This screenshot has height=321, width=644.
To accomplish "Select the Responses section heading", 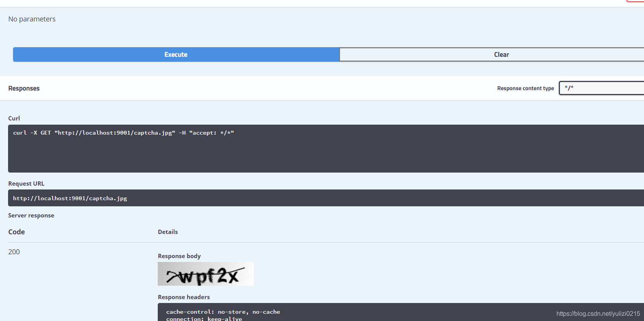I will tap(24, 88).
